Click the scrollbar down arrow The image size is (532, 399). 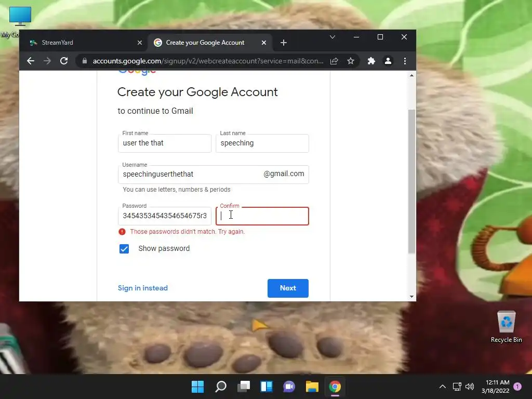coord(411,297)
